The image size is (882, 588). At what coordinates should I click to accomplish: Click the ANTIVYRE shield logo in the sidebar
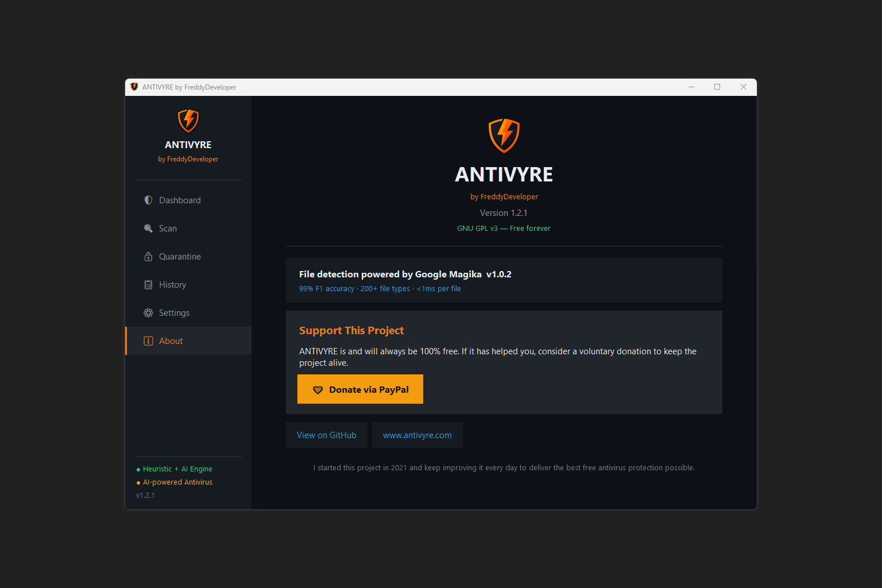[x=188, y=121]
